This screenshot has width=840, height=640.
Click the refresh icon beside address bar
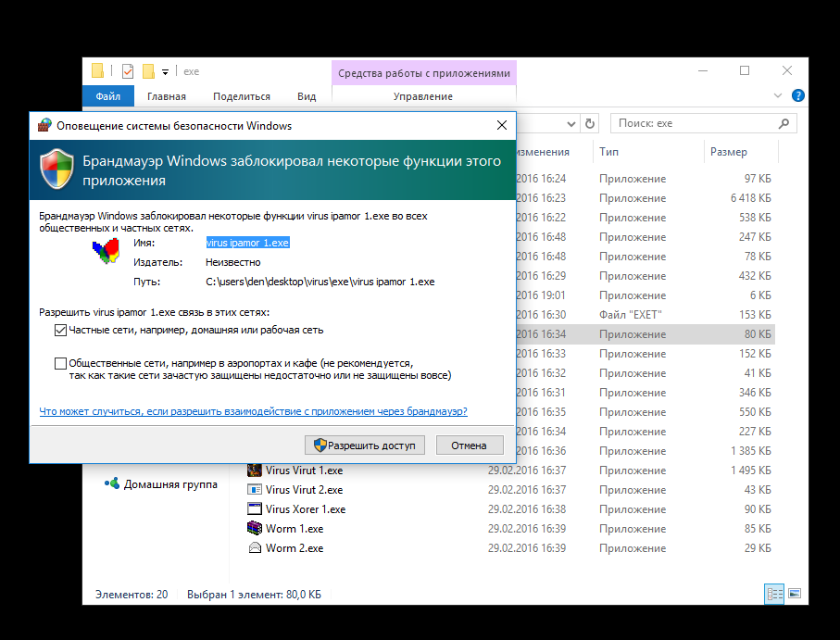[x=591, y=123]
